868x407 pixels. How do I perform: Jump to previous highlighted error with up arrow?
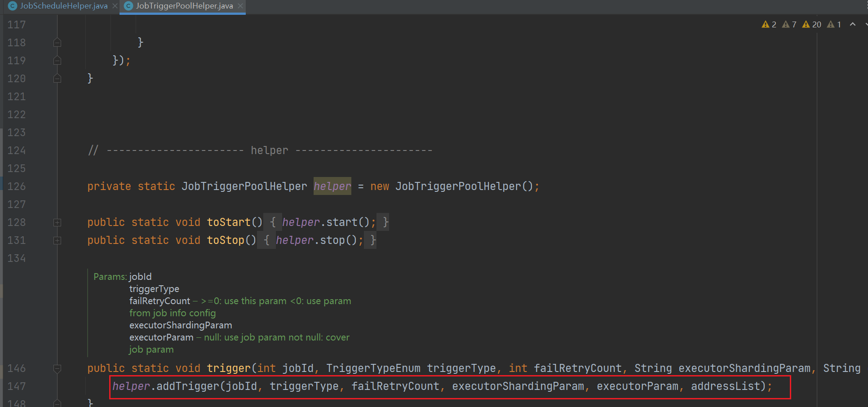[x=852, y=25]
